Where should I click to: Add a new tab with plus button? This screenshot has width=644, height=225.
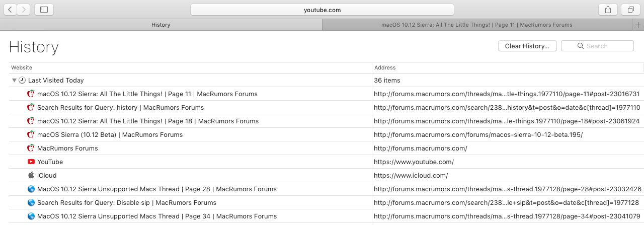click(x=638, y=25)
